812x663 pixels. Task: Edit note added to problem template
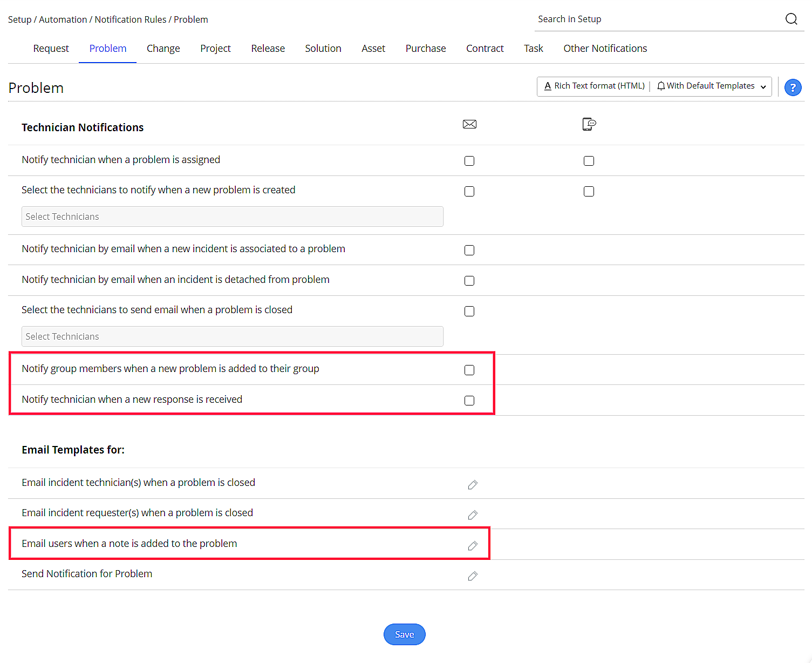[473, 546]
